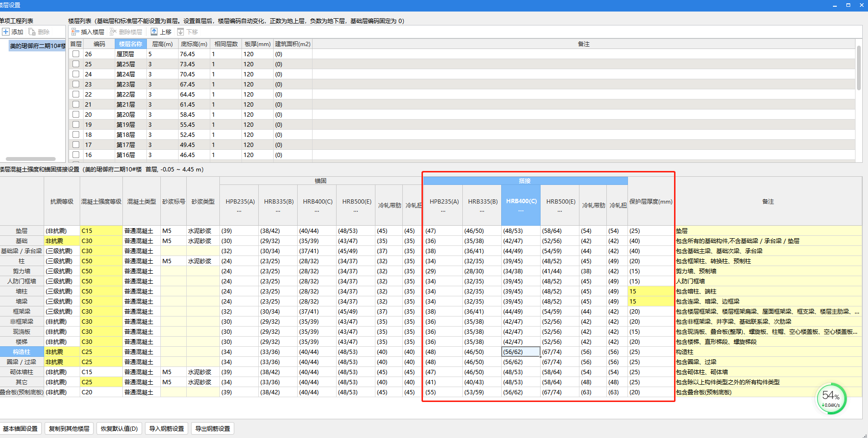Viewport: 868px width, 438px height.
Task: Click the yellow 15 cover cell in 墙柱 row
Action: click(x=651, y=292)
